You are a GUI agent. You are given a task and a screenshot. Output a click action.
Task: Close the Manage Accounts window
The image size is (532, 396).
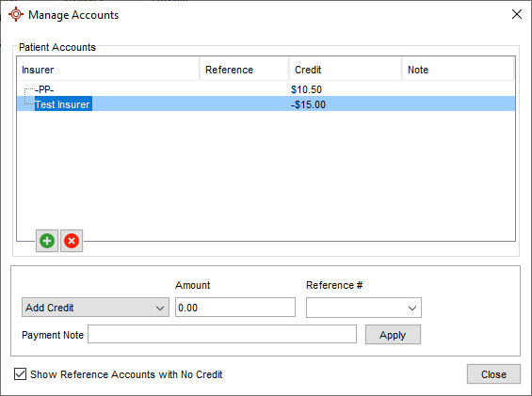point(516,14)
